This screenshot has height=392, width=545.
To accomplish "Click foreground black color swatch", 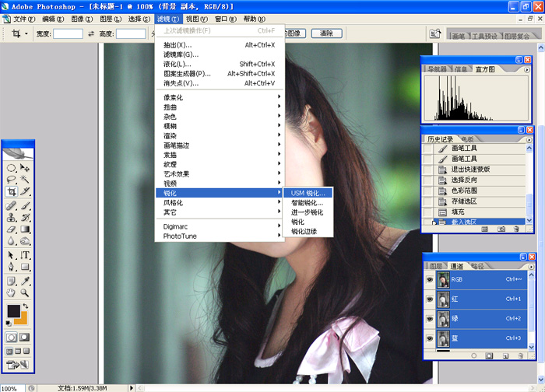I will [x=13, y=310].
